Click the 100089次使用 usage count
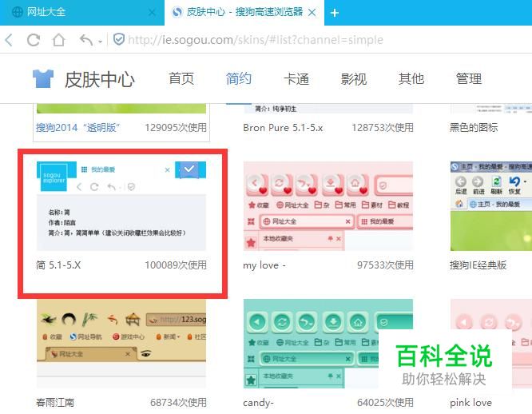The image size is (532, 414). [x=176, y=265]
